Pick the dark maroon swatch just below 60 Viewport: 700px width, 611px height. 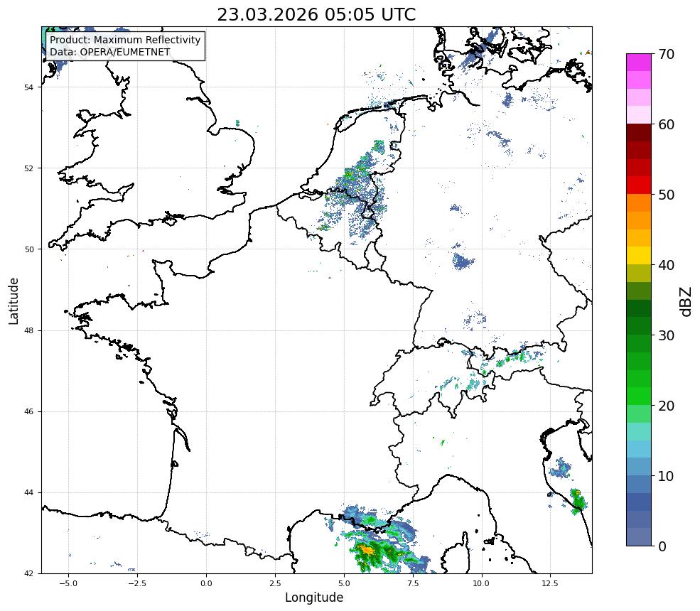point(639,133)
